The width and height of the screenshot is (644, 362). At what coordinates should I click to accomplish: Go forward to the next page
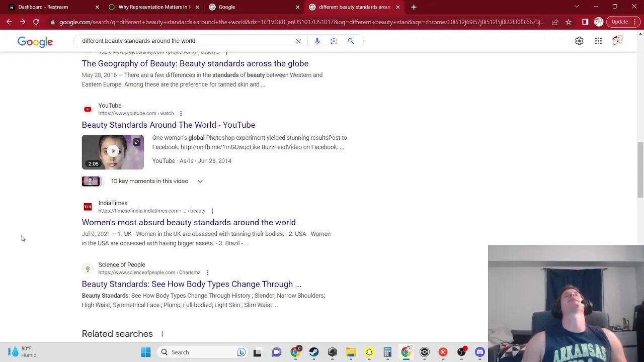tap(23, 22)
